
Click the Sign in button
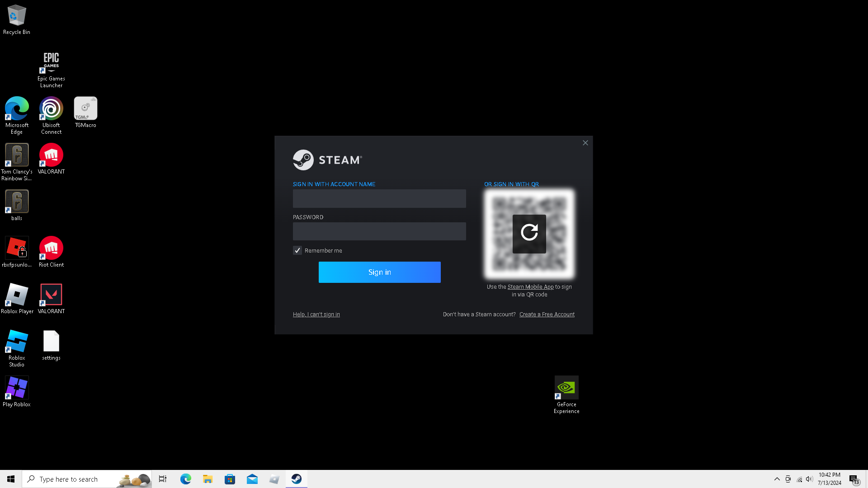[x=380, y=272]
